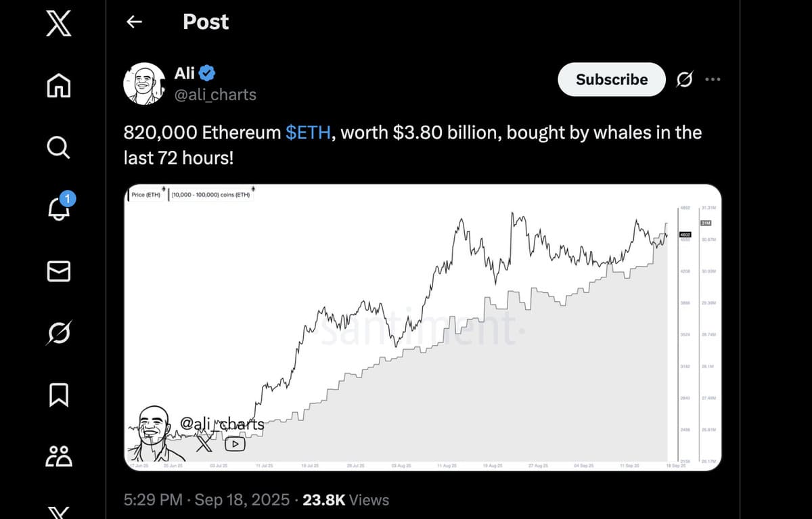Subscribe to Ali's account
The height and width of the screenshot is (519, 812).
pyautogui.click(x=611, y=80)
